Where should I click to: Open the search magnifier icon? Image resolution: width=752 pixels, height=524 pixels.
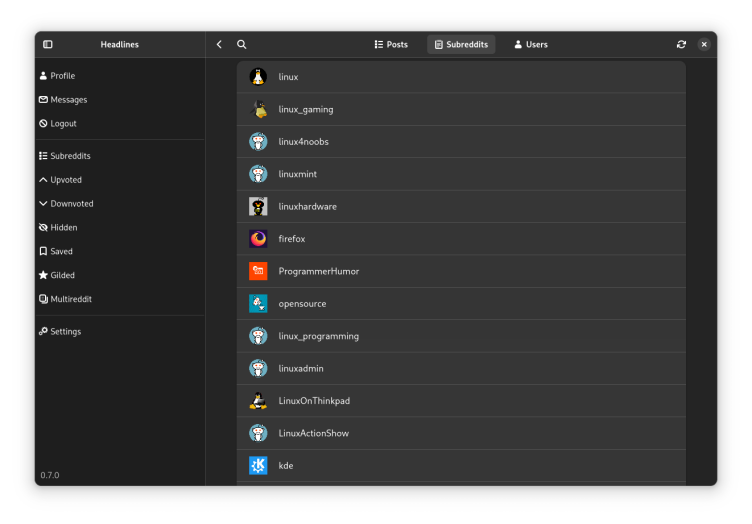242,45
